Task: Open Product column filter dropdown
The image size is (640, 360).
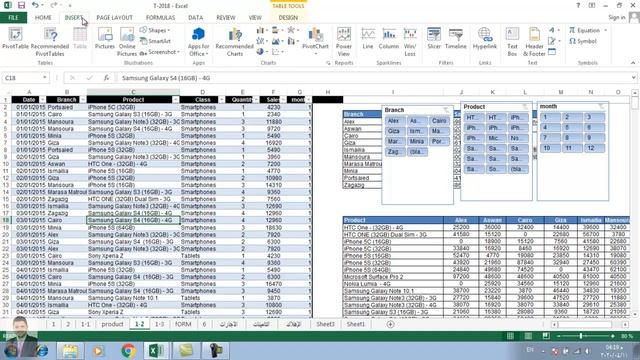Action: click(176, 100)
